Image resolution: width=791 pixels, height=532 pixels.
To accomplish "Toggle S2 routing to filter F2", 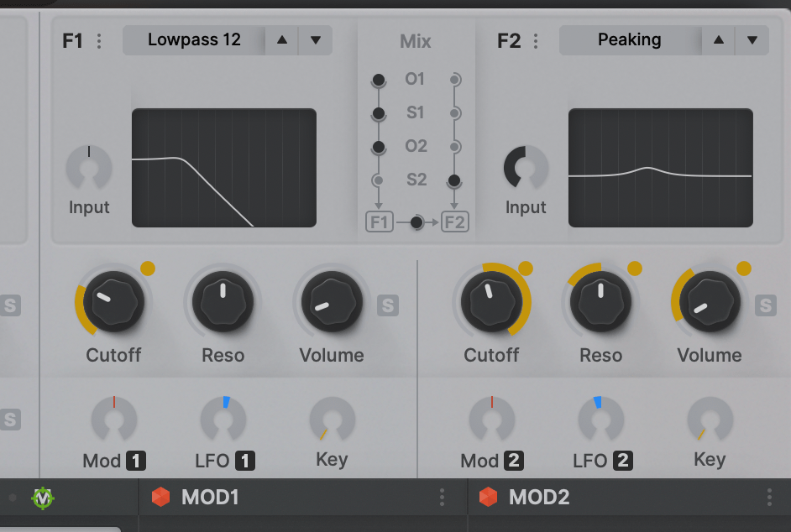I will (454, 180).
